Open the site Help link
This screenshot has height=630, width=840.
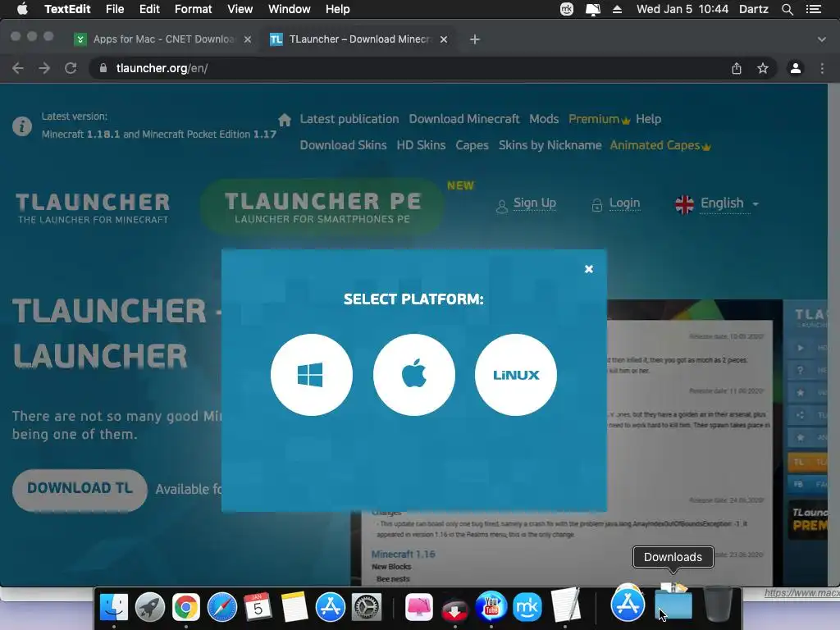648,119
